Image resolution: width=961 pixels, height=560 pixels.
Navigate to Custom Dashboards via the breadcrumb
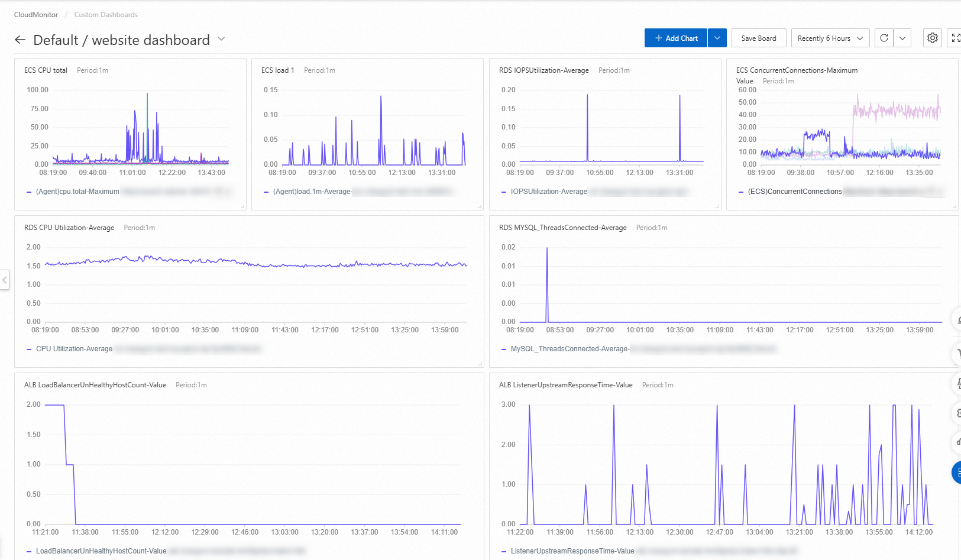[105, 14]
